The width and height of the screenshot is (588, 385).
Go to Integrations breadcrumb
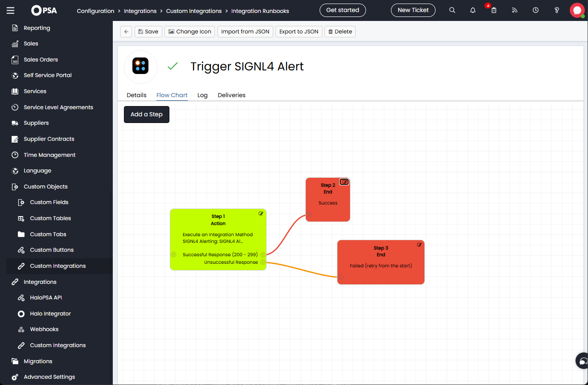[140, 11]
